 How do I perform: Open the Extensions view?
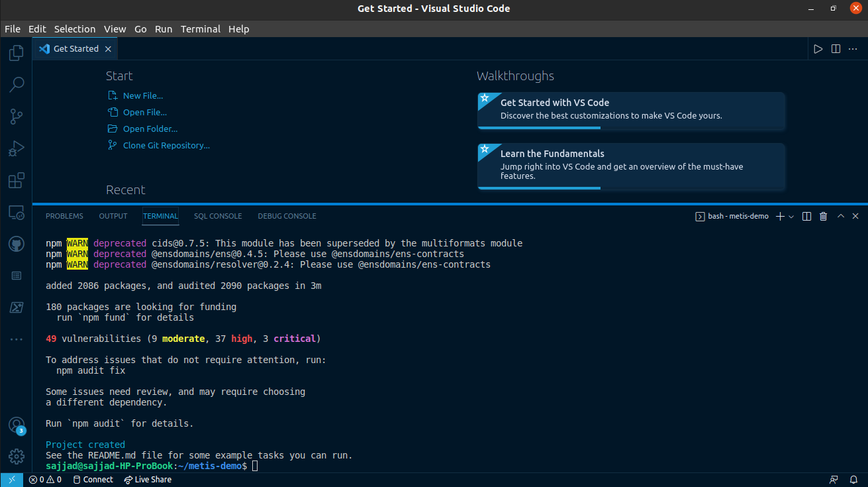[17, 180]
